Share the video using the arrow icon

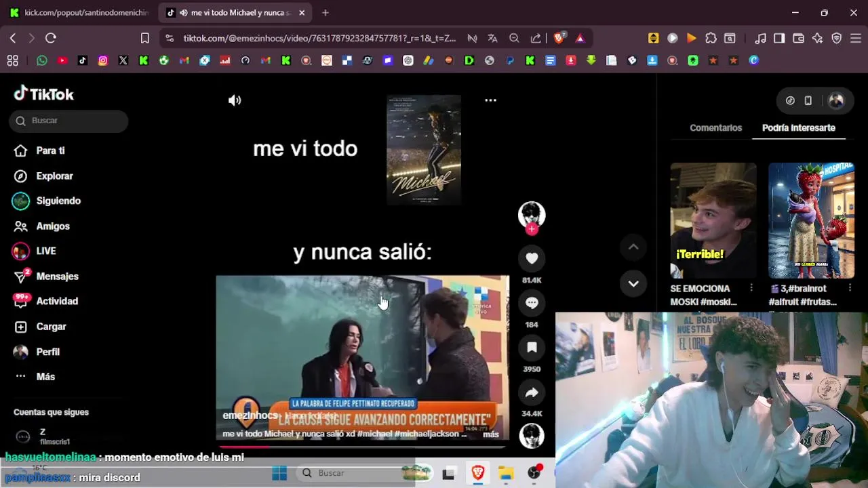coord(532,392)
